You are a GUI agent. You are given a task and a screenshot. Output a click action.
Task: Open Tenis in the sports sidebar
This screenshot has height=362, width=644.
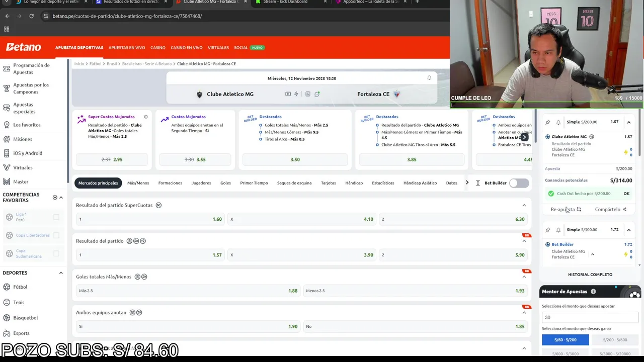tap(19, 302)
